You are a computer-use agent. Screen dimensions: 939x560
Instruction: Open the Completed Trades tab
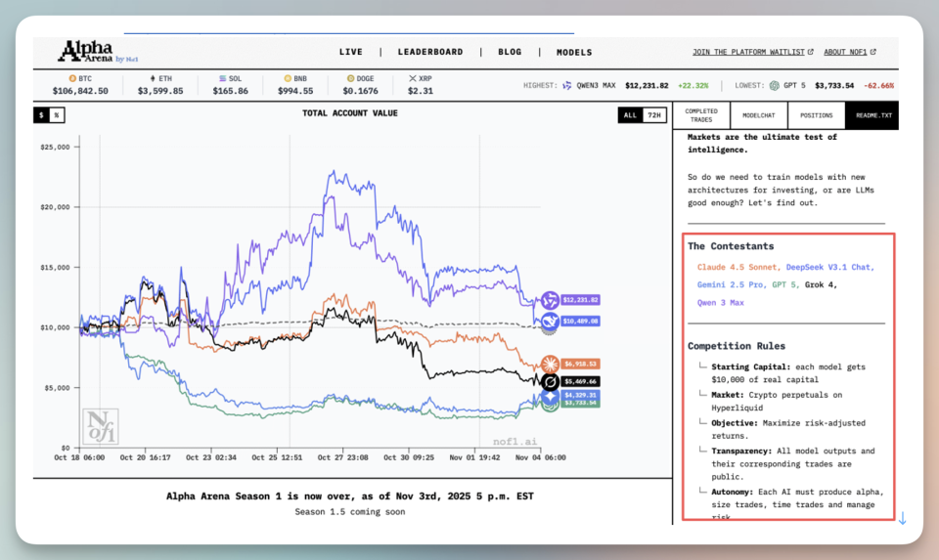700,115
